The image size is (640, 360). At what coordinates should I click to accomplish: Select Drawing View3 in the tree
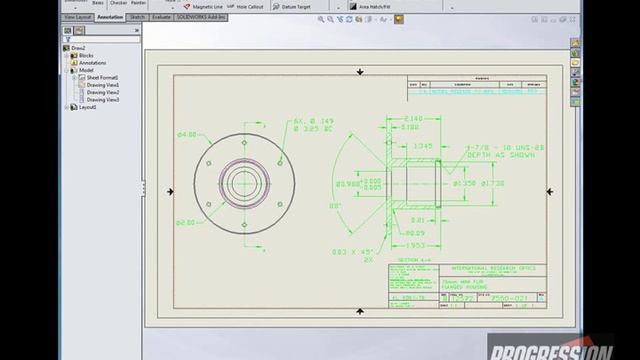coord(103,100)
